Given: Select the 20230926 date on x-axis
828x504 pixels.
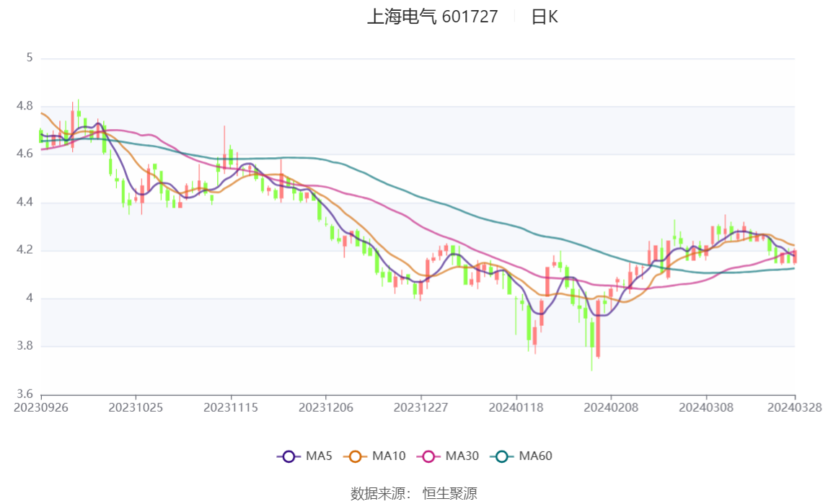Looking at the screenshot, I should click(41, 407).
